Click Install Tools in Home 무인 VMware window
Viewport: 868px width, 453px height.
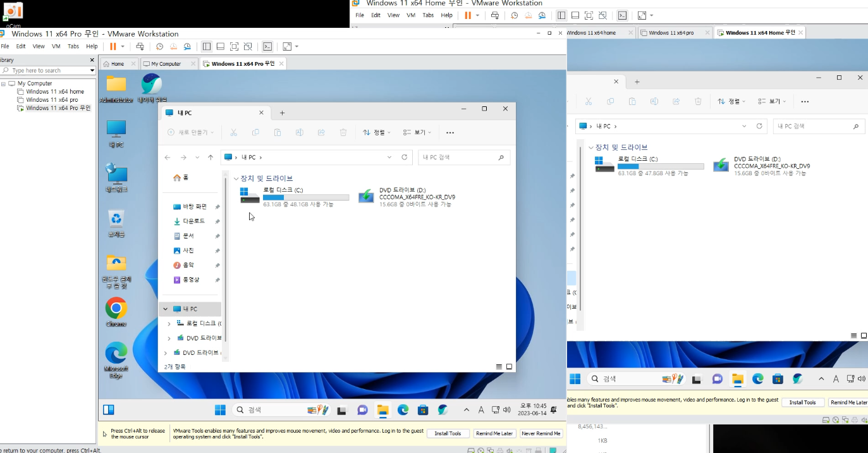tap(803, 402)
